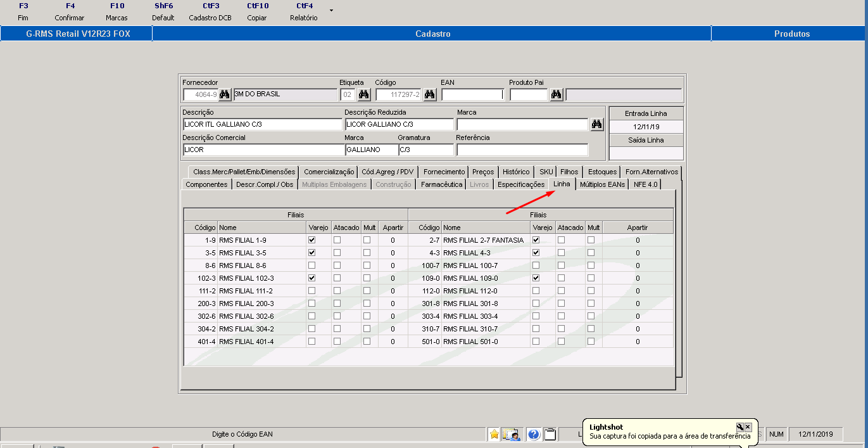
Task: Check Atacado for RMS FILIAL 100-7
Action: pyautogui.click(x=562, y=266)
